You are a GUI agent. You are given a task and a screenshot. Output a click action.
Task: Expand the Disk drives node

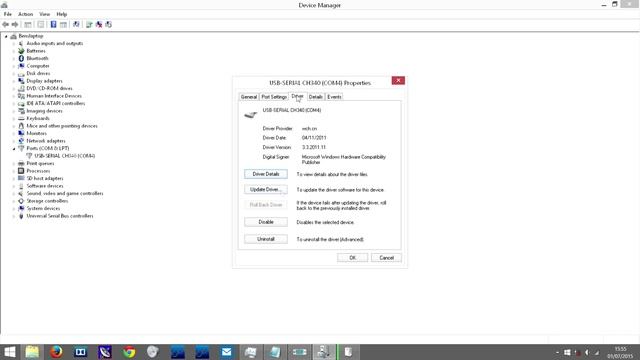(x=14, y=73)
